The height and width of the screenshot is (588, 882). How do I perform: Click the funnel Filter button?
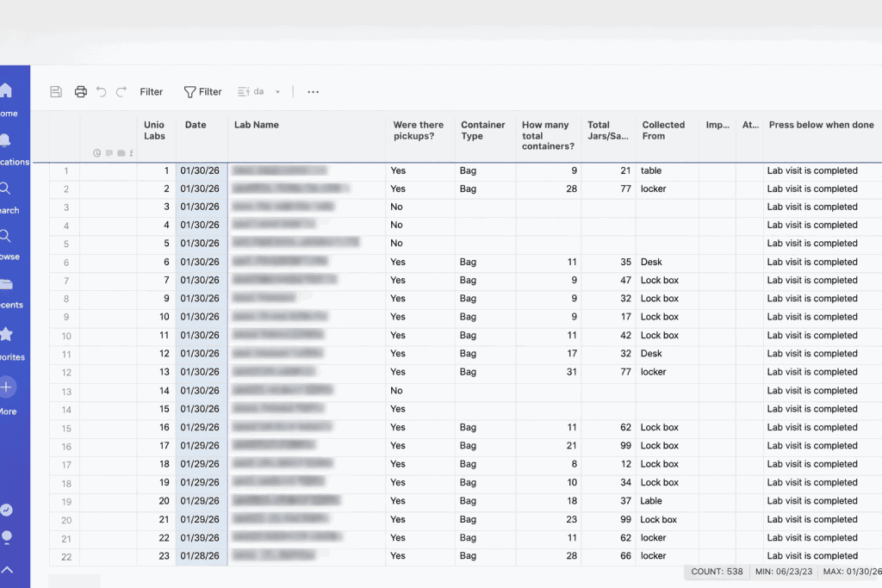click(203, 91)
